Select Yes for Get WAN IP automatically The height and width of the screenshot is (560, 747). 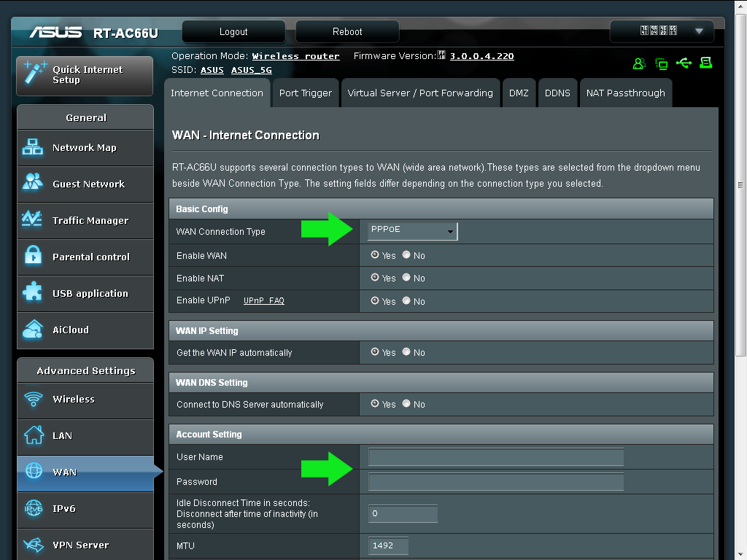pos(375,351)
